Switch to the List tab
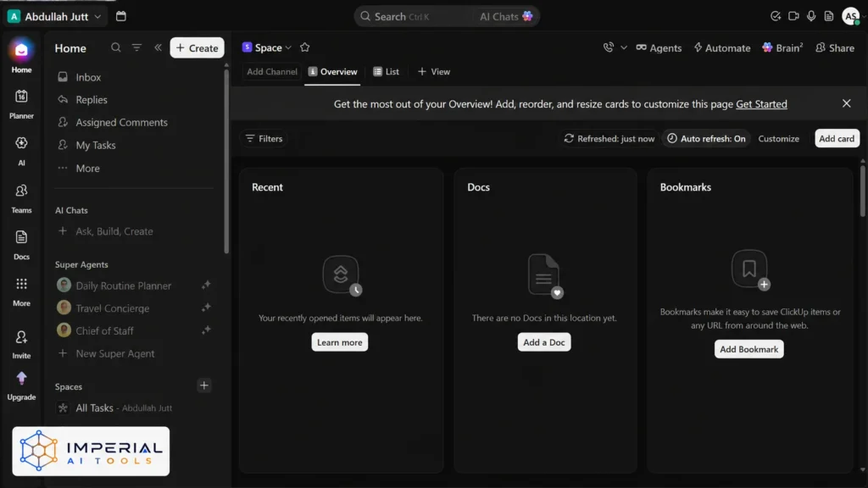 click(x=386, y=71)
